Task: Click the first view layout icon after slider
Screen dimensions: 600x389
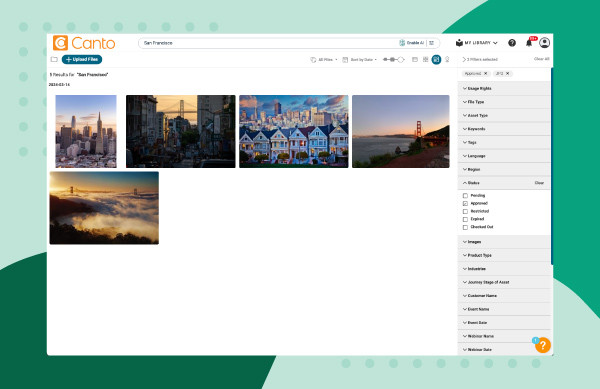Action: (x=415, y=59)
